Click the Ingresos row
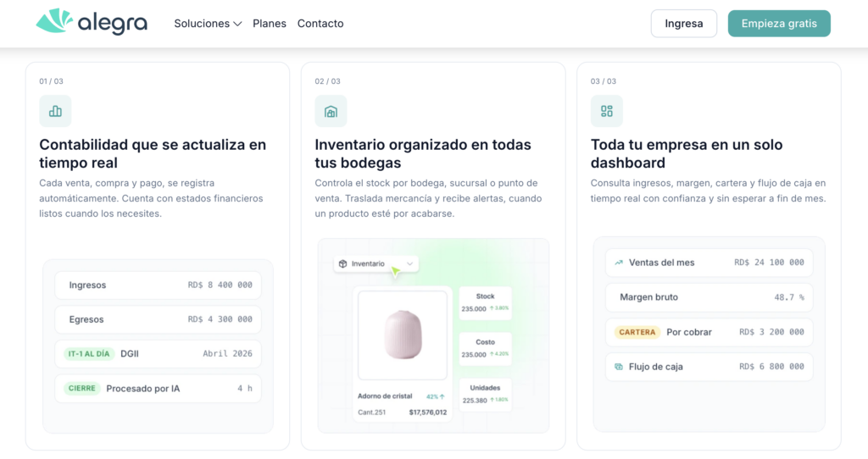The width and height of the screenshot is (868, 459). pos(159,285)
